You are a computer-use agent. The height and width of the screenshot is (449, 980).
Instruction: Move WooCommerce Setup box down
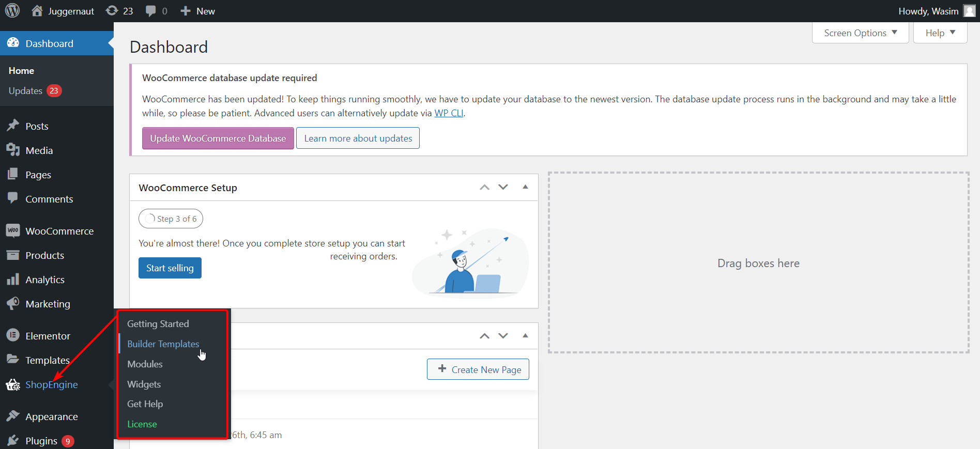pyautogui.click(x=503, y=187)
